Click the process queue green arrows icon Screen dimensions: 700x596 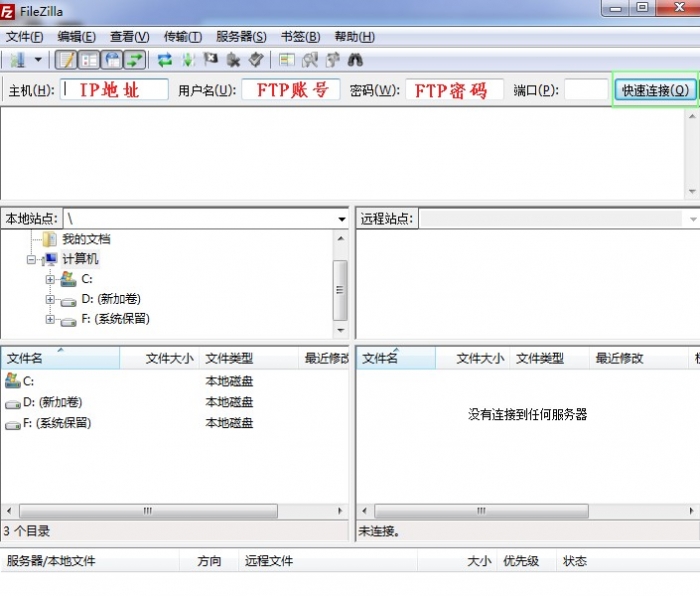(188, 60)
